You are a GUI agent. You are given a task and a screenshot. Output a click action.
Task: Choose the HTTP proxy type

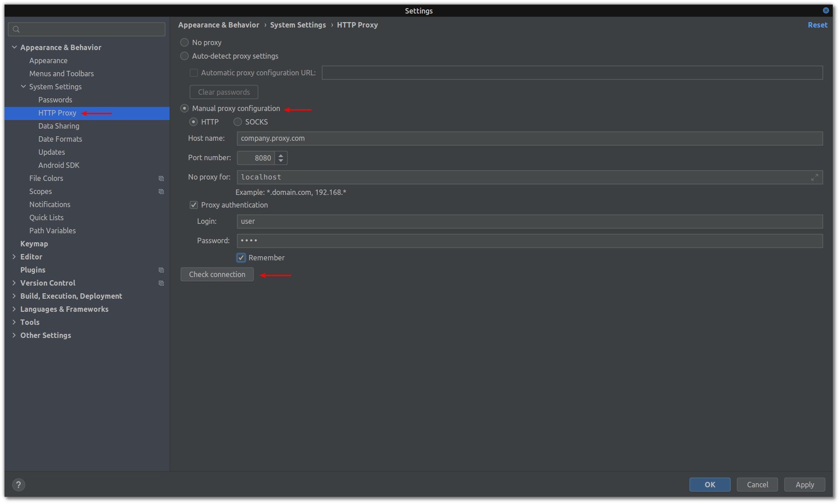pos(194,122)
